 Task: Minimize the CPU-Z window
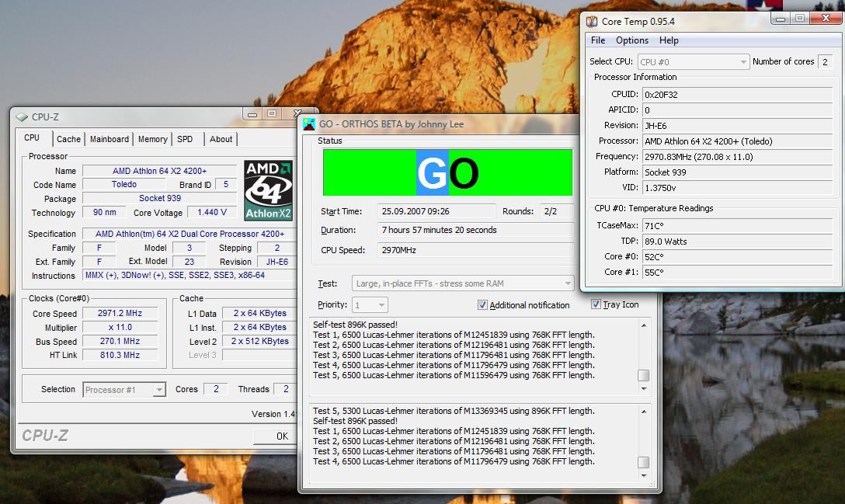[252, 113]
